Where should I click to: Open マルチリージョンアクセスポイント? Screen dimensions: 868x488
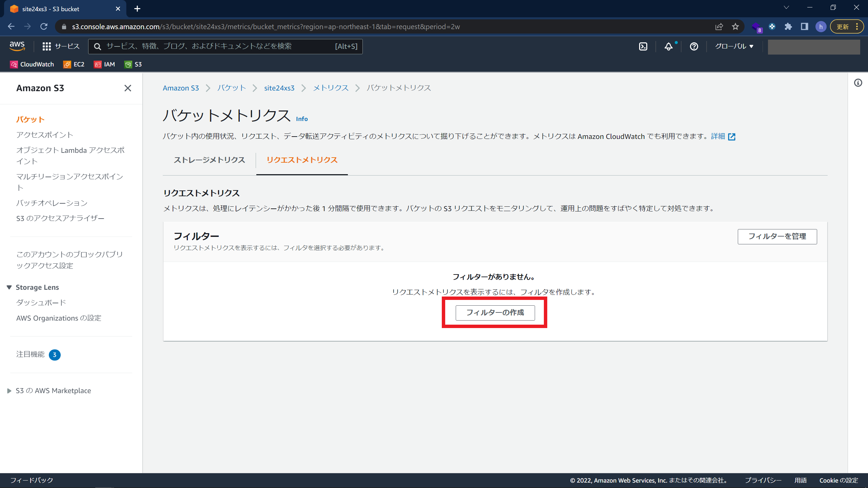(x=70, y=182)
